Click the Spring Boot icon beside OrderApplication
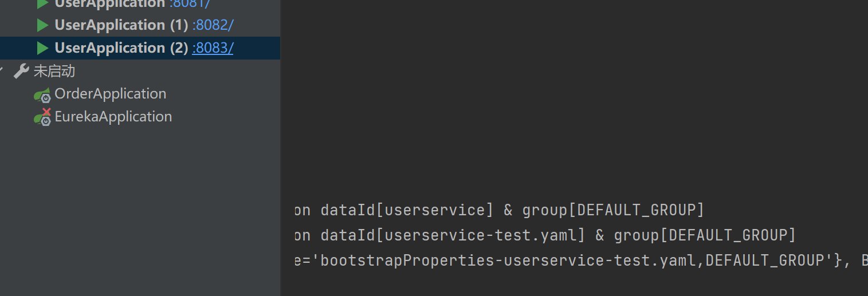 tap(42, 95)
